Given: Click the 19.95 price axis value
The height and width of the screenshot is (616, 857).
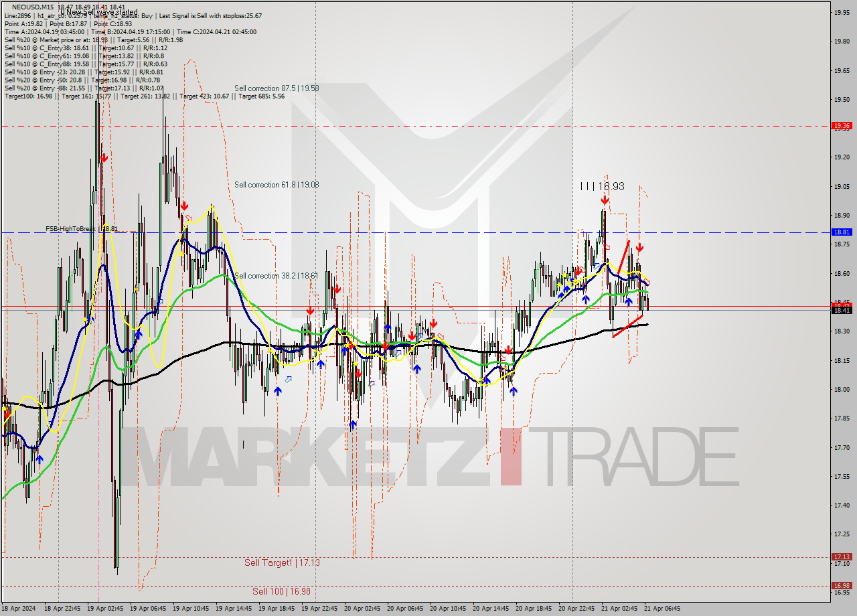Looking at the screenshot, I should (x=841, y=12).
